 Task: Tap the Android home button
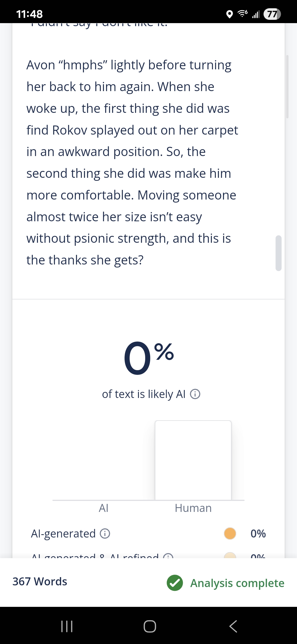click(150, 626)
